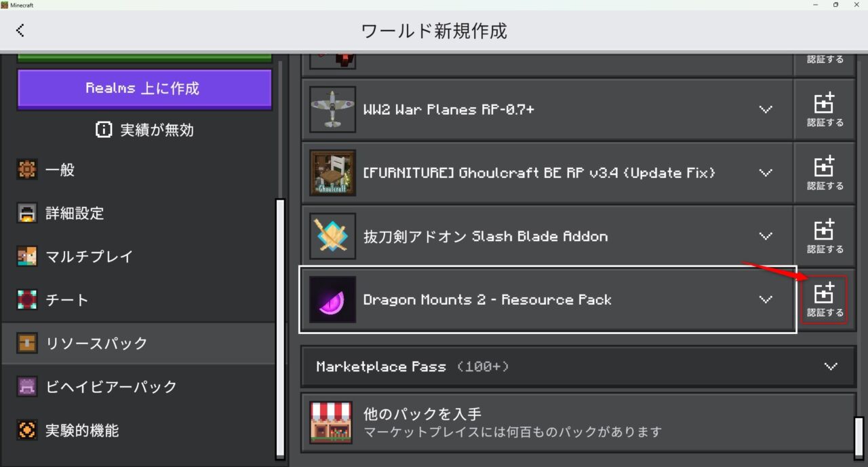
Task: Click the 実績が無効 info icon
Action: 104,130
